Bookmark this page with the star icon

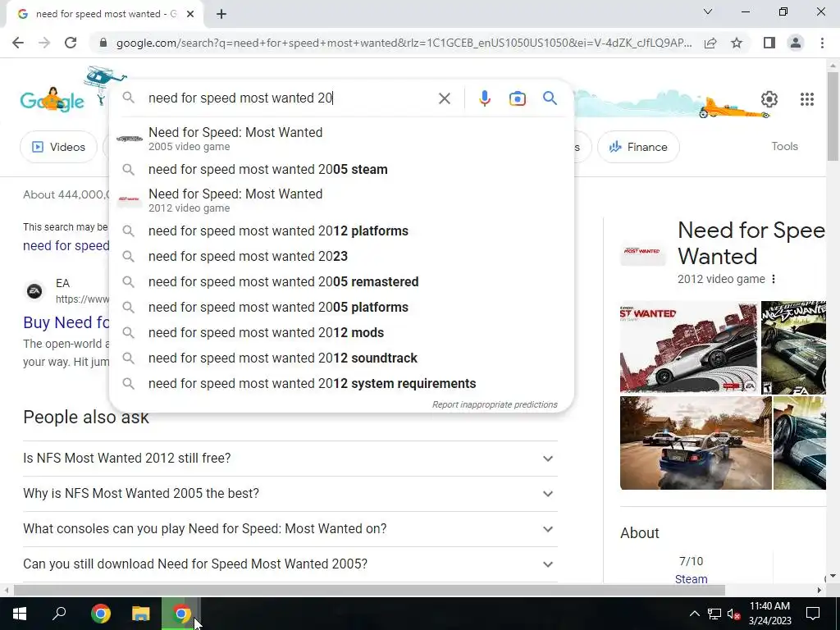click(x=737, y=43)
